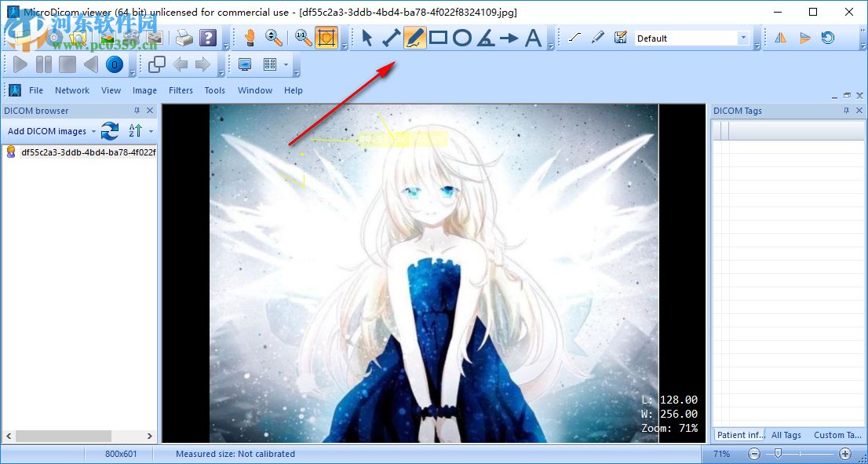Expand Add DICOM images dropdown arrow
The height and width of the screenshot is (464, 868).
tap(93, 132)
